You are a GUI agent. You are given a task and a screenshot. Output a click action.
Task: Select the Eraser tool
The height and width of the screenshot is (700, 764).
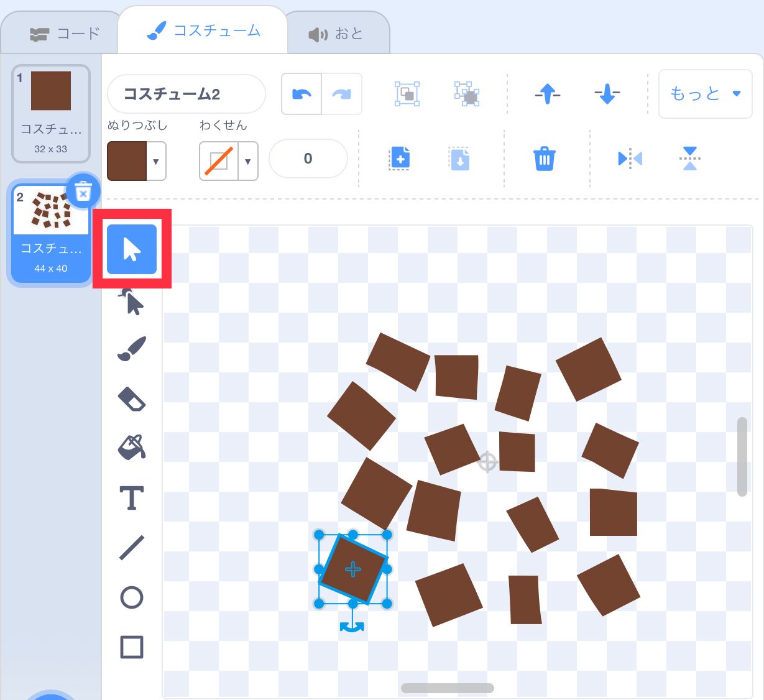point(131,398)
